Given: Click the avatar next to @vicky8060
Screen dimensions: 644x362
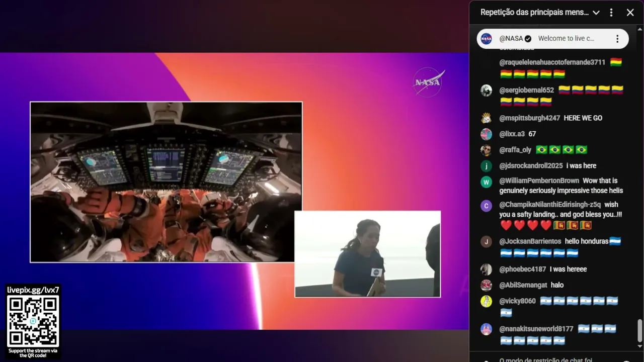Looking at the screenshot, I should click(x=486, y=301).
